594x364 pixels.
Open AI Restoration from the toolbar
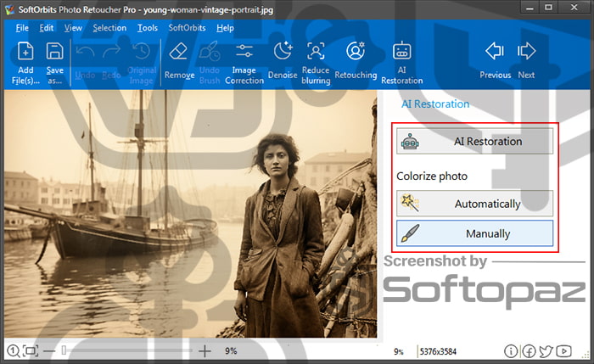point(402,51)
